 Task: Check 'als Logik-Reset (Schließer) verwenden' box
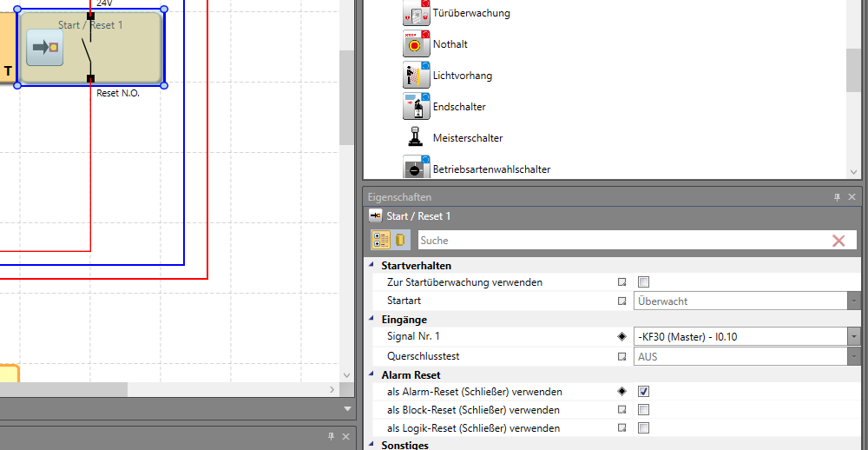(643, 428)
